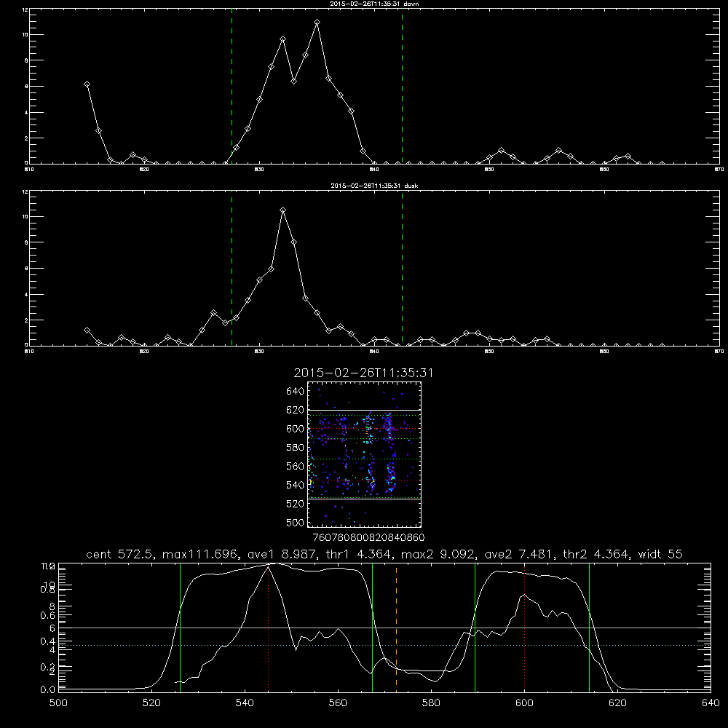Viewport: 728px width, 728px height.
Task: Click the title above the image map
Action: pyautogui.click(x=363, y=373)
